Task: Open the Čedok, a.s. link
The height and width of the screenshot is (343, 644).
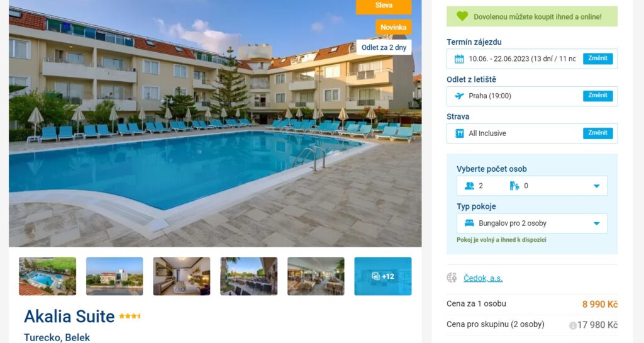Action: tap(483, 278)
